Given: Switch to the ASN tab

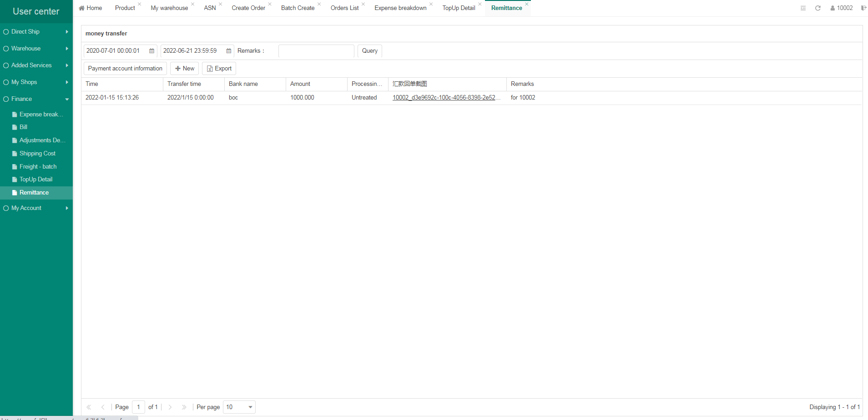Looking at the screenshot, I should pyautogui.click(x=210, y=8).
